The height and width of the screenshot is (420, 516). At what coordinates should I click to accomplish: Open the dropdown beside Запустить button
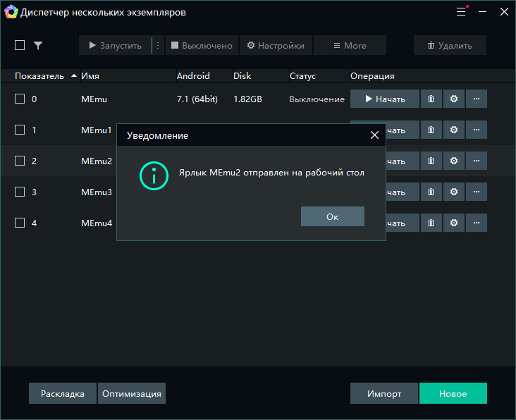point(158,45)
